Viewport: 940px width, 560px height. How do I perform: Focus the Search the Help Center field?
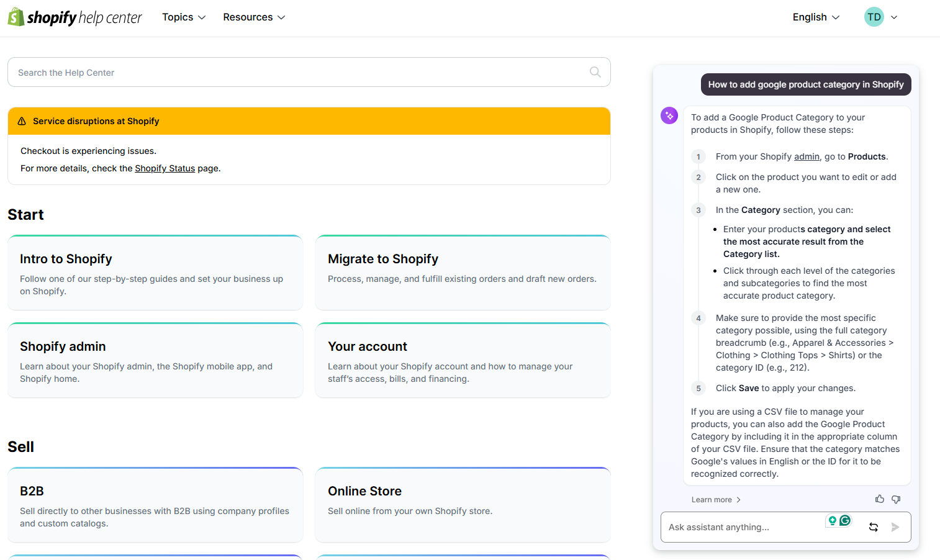(x=309, y=72)
